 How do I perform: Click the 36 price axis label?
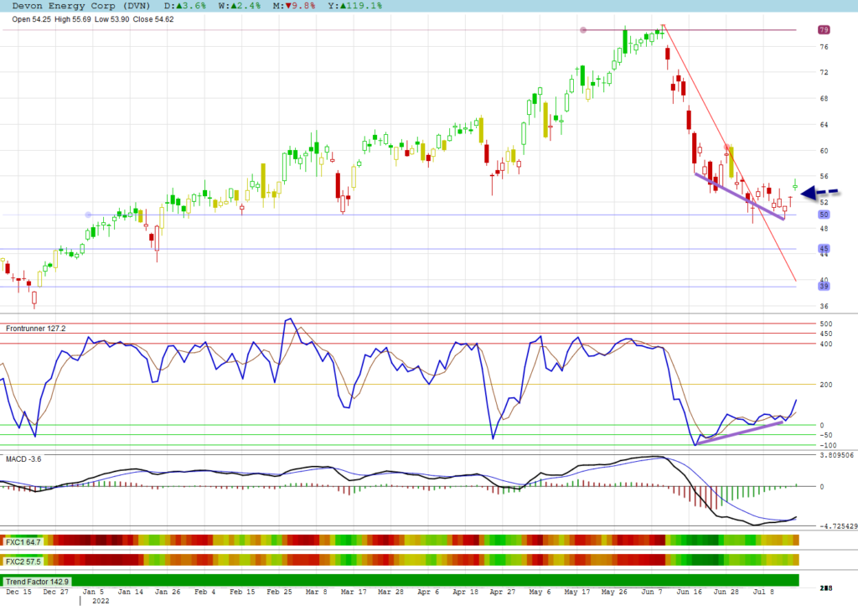pyautogui.click(x=824, y=306)
